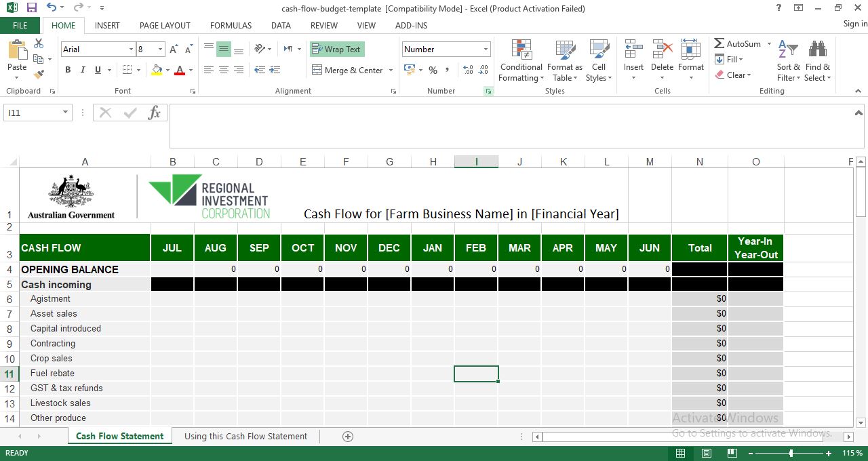Click Merge & Center button
The height and width of the screenshot is (461, 868).
tap(347, 70)
